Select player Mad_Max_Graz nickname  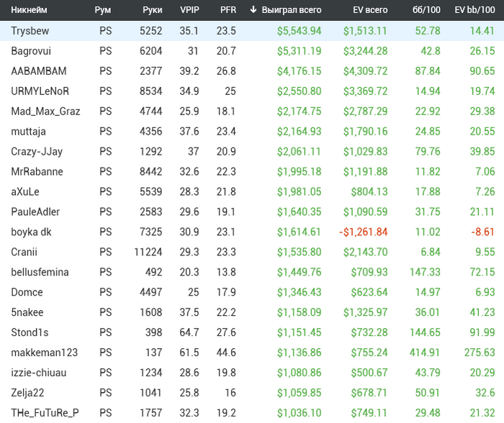pyautogui.click(x=45, y=112)
